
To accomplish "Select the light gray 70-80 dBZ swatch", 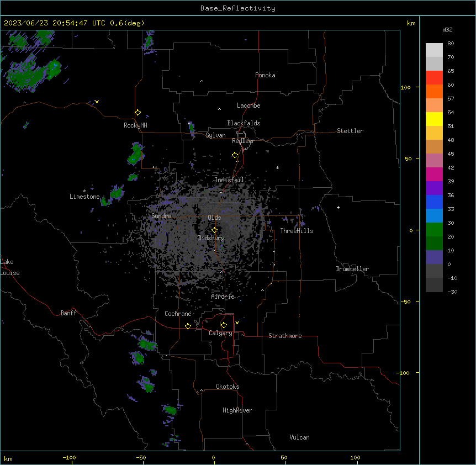I will [434, 50].
